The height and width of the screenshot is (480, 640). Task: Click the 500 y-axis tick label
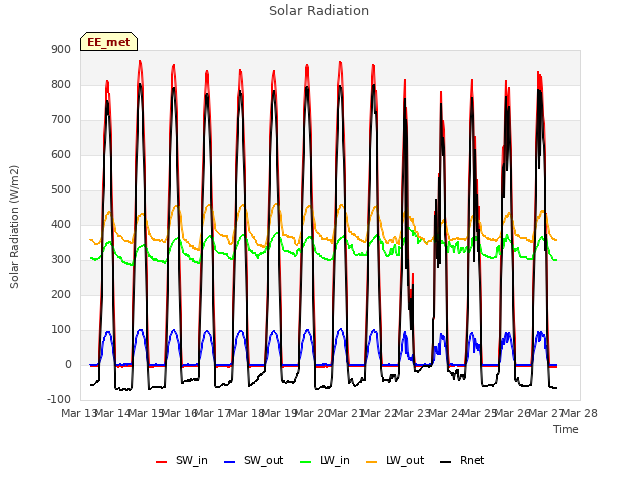tap(61, 189)
